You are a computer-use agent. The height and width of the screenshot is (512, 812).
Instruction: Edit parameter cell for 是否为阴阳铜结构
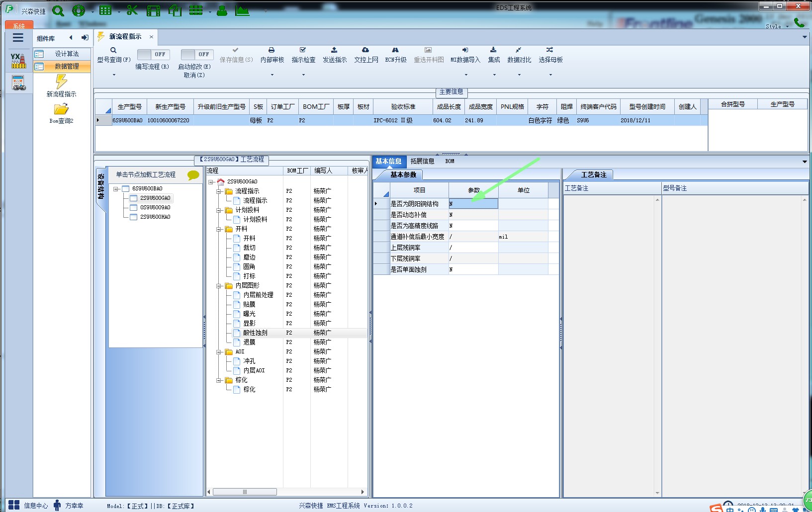pos(473,204)
